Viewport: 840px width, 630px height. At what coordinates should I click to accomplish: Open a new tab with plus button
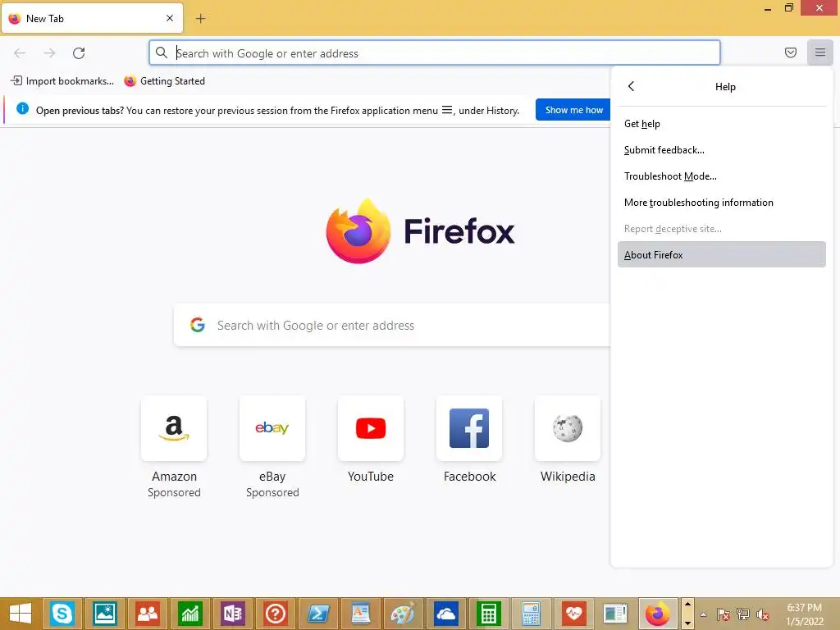click(200, 19)
